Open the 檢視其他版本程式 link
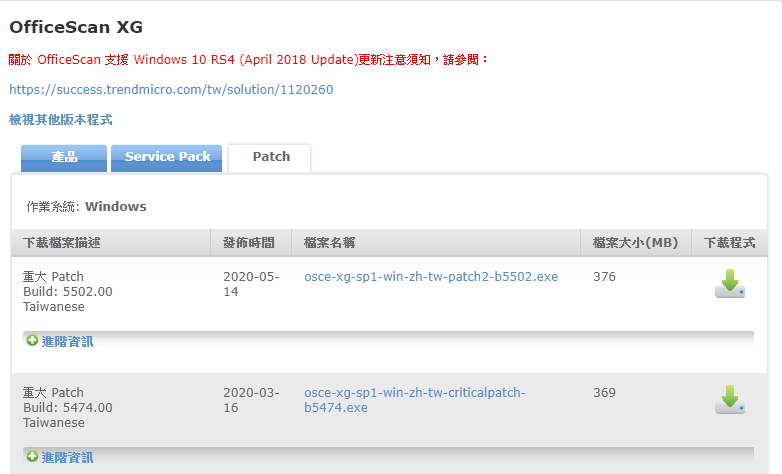Screen dimensions: 782x474 tap(61, 120)
